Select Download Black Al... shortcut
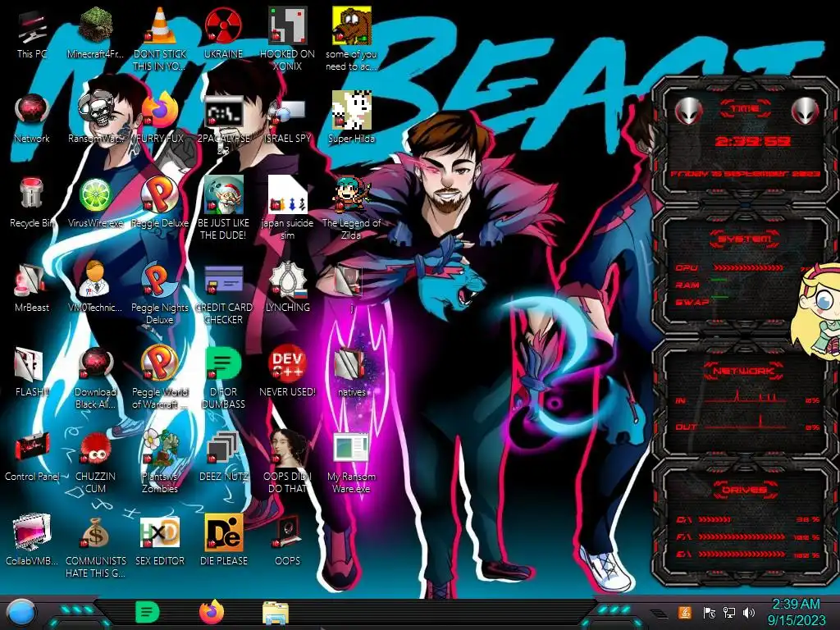The width and height of the screenshot is (840, 630). tap(95, 364)
